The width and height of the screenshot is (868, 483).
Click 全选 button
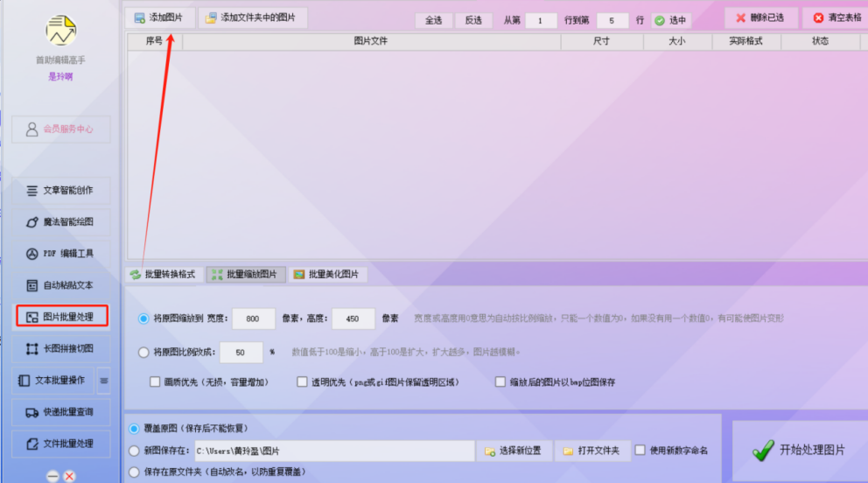tap(433, 20)
